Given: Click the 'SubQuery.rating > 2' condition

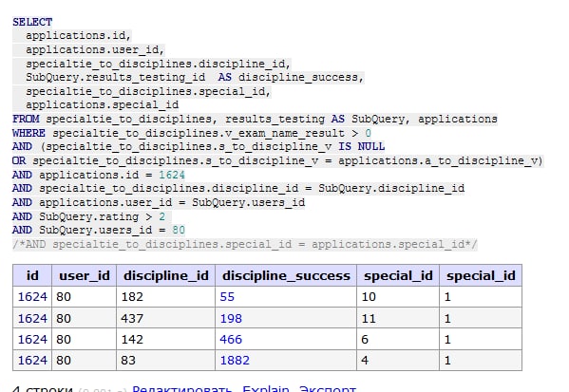Looking at the screenshot, I should point(103,216).
